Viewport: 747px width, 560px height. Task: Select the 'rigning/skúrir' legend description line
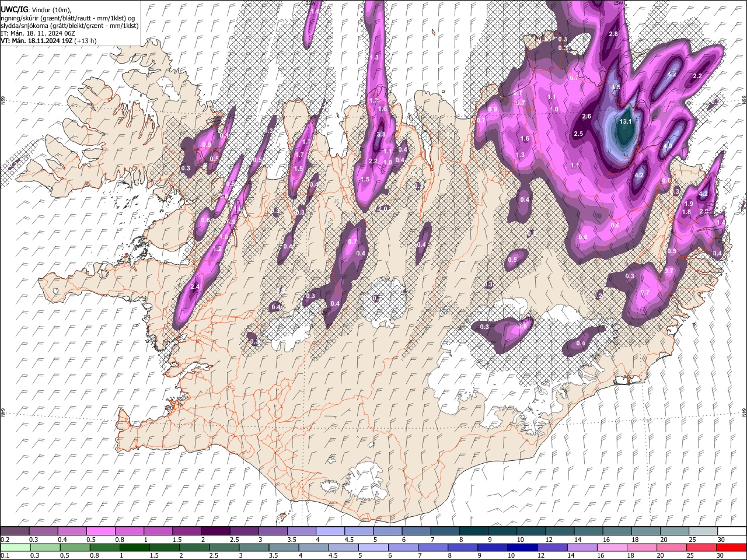click(68, 18)
